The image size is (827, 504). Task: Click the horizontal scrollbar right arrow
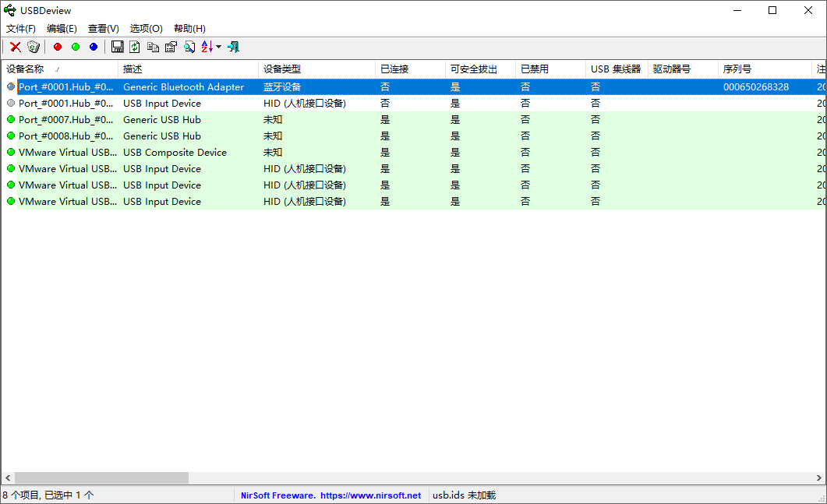[x=818, y=478]
